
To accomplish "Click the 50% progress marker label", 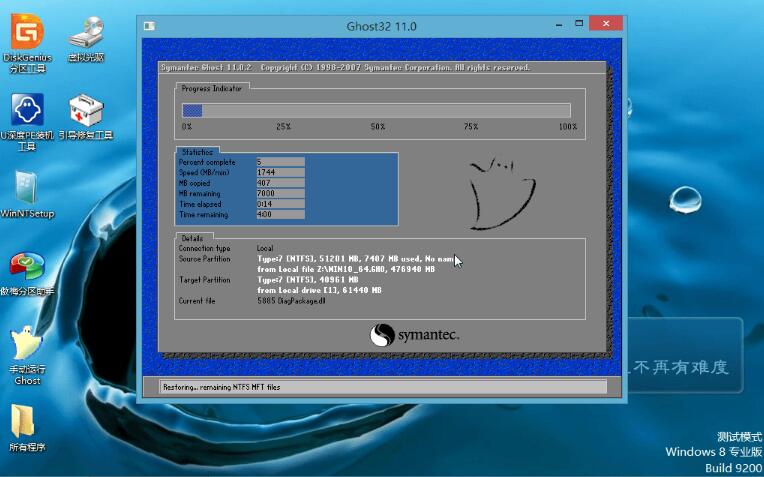I will [x=378, y=127].
